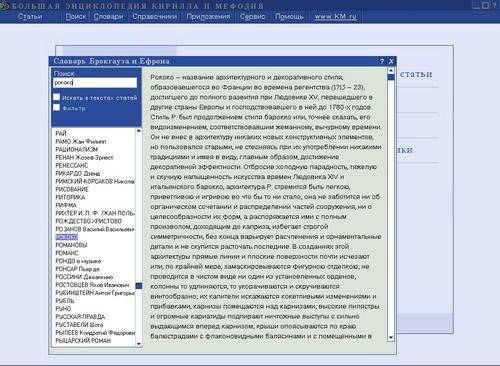Screen dimensions: 500x366
Task: Click the green logo icon in title bar
Action: tap(4, 6)
